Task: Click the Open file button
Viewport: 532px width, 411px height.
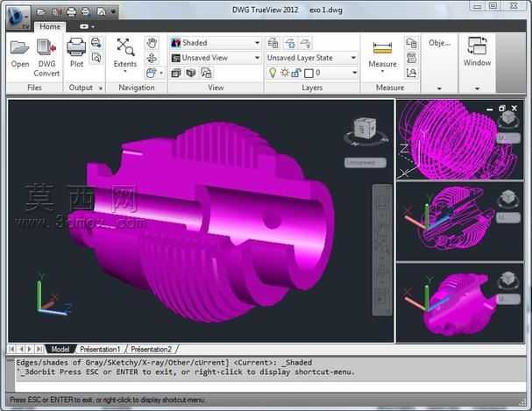Action: coord(19,53)
